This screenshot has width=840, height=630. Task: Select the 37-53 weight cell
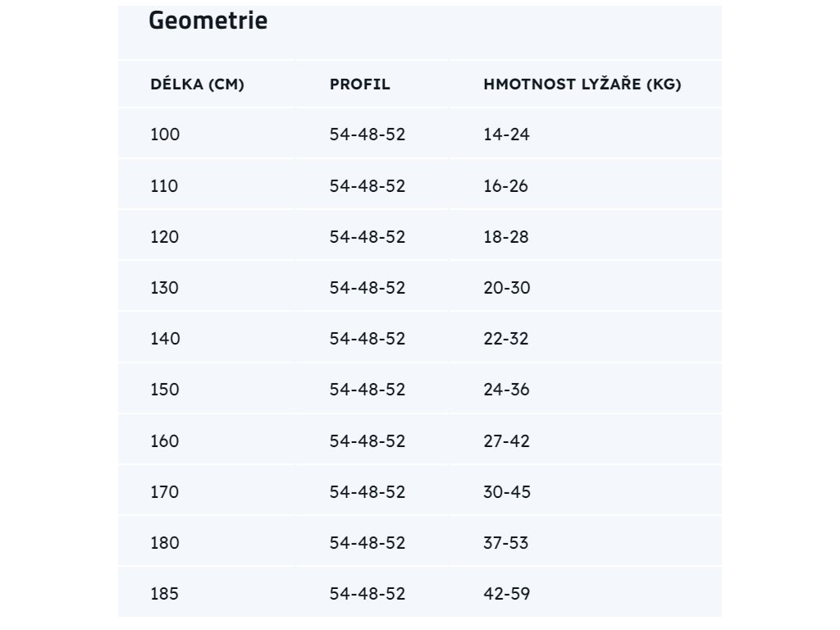tap(506, 543)
